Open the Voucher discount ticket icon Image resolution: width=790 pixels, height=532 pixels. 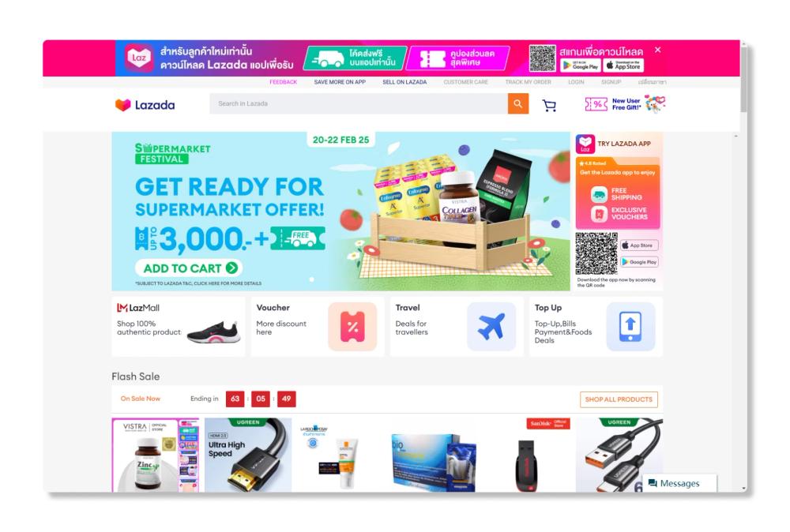352,327
